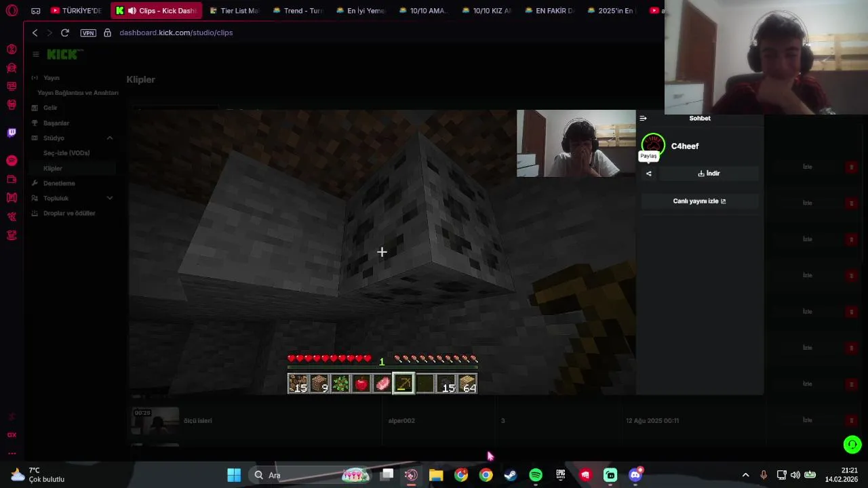Click alper002 in the clip row

(x=401, y=421)
